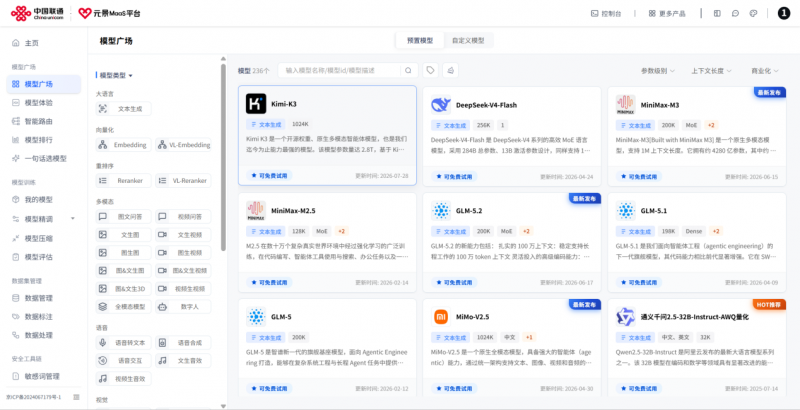Filter by 视频问答 type
Image resolution: width=800 pixels, height=410 pixels.
[x=183, y=217]
